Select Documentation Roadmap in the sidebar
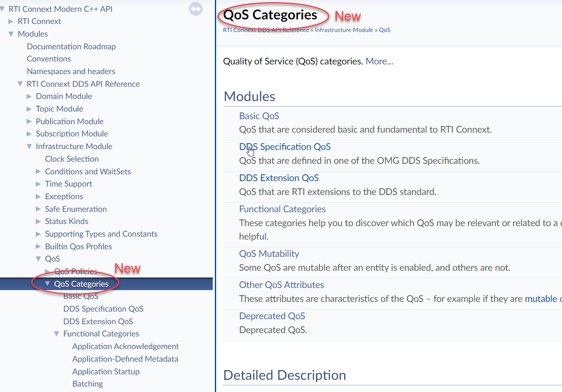Viewport: 562px width, 392px height. [71, 47]
